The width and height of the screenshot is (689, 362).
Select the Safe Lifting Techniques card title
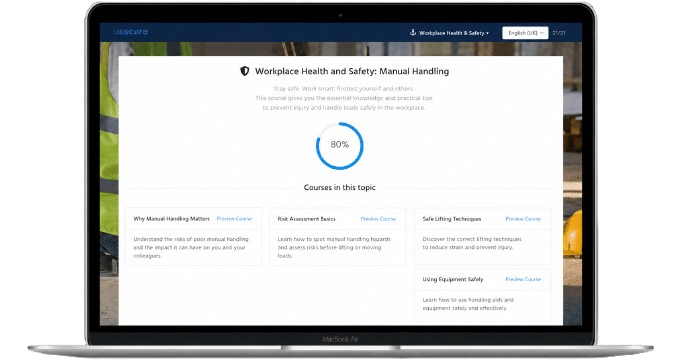coord(452,219)
